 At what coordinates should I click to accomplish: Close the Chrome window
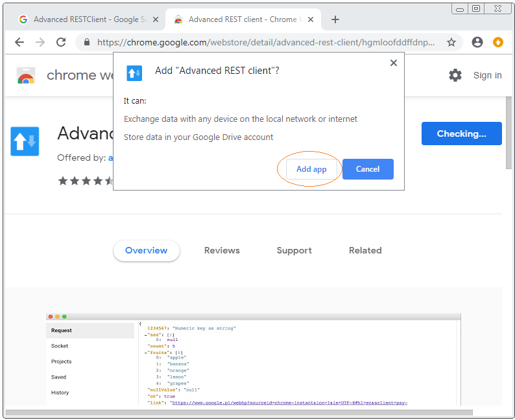tap(498, 9)
